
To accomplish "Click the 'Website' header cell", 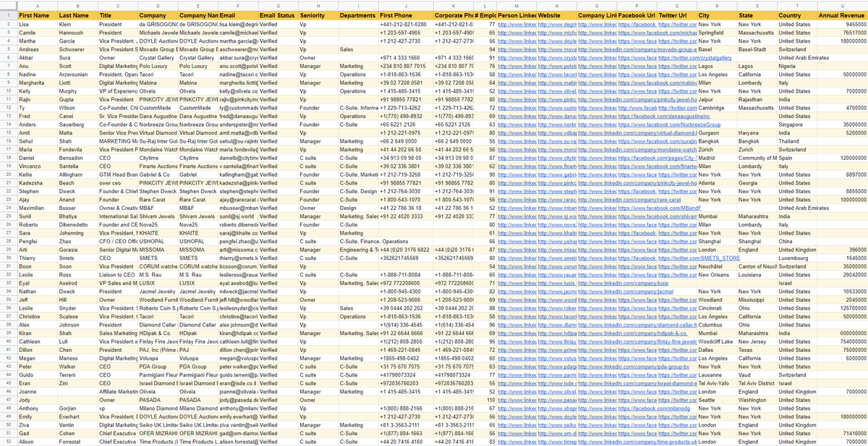I will click(557, 15).
